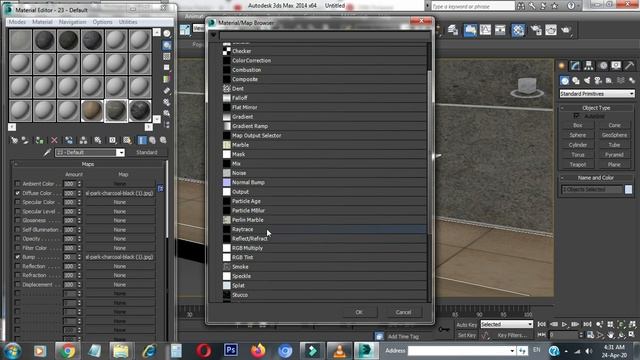
Task: Open Utilities menu in Material Editor
Action: click(128, 22)
